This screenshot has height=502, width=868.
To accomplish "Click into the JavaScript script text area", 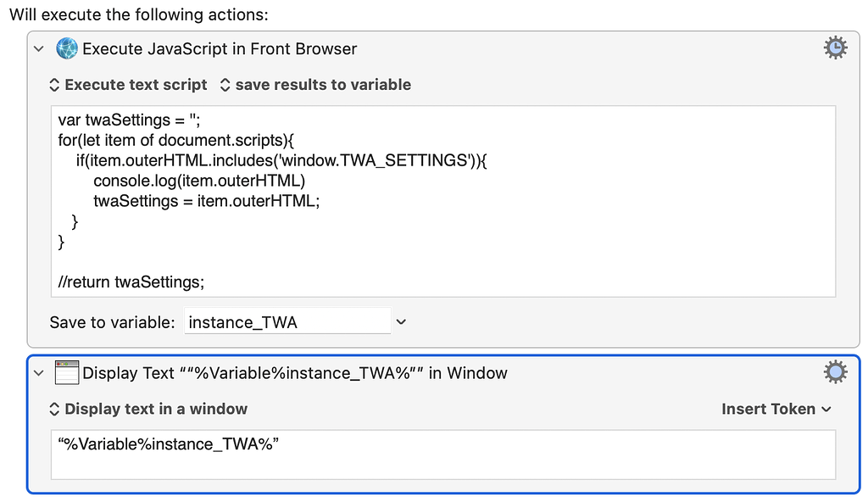I will (x=443, y=202).
